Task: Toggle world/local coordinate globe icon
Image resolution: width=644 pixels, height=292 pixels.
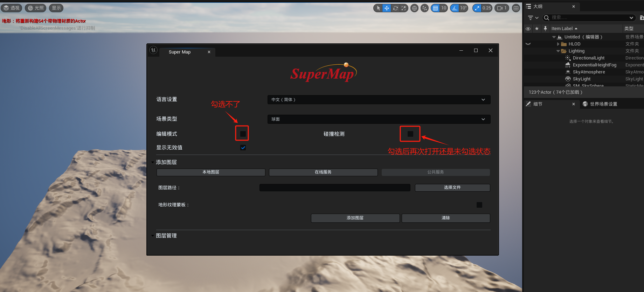Action: click(x=414, y=8)
